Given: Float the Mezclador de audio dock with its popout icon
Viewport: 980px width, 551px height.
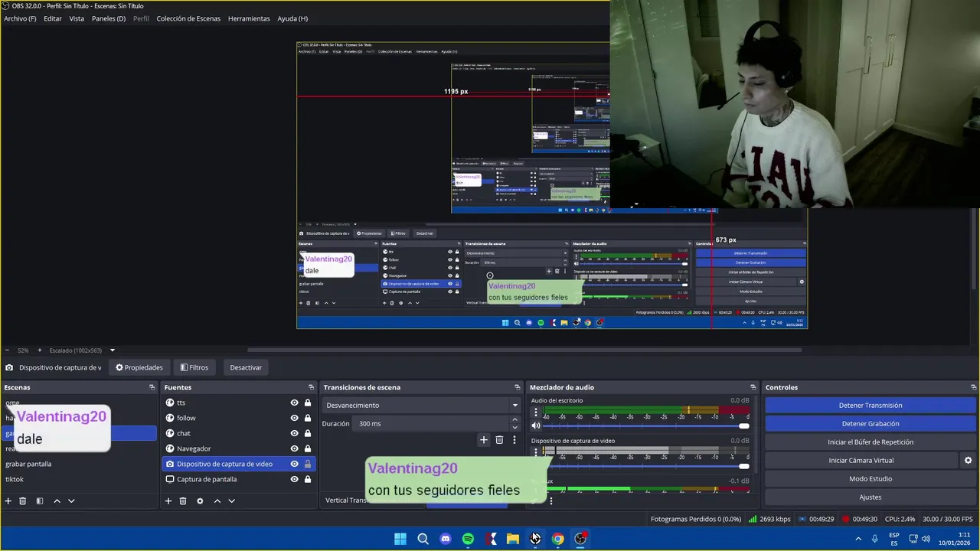Looking at the screenshot, I should [753, 387].
